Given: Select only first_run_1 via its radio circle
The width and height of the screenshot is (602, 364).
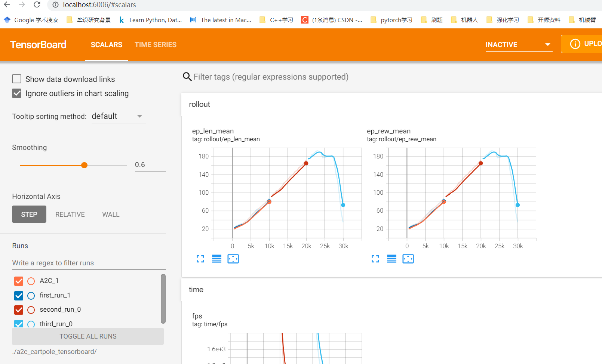Looking at the screenshot, I should (x=31, y=296).
